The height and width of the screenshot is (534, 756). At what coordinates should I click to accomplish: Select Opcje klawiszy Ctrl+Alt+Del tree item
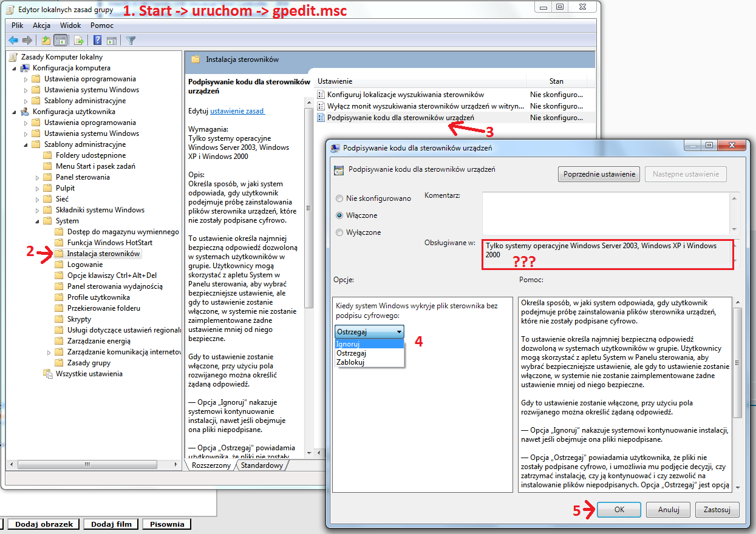[112, 275]
